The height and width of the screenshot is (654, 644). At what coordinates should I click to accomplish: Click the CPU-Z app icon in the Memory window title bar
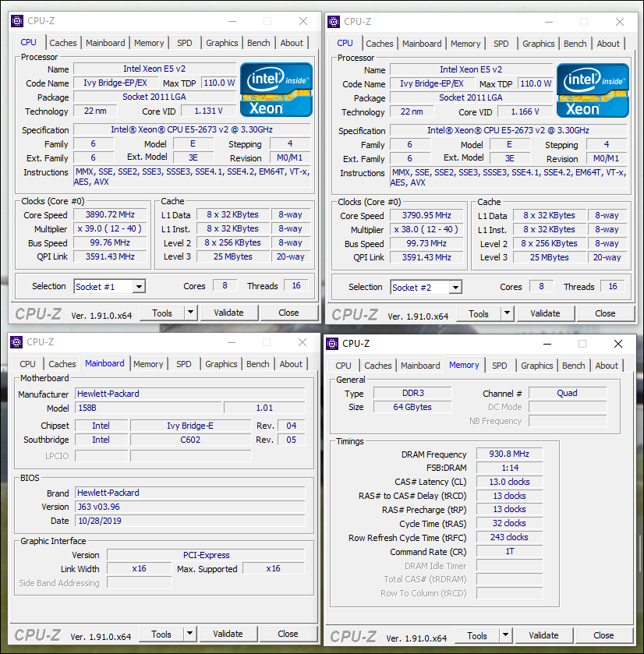332,344
